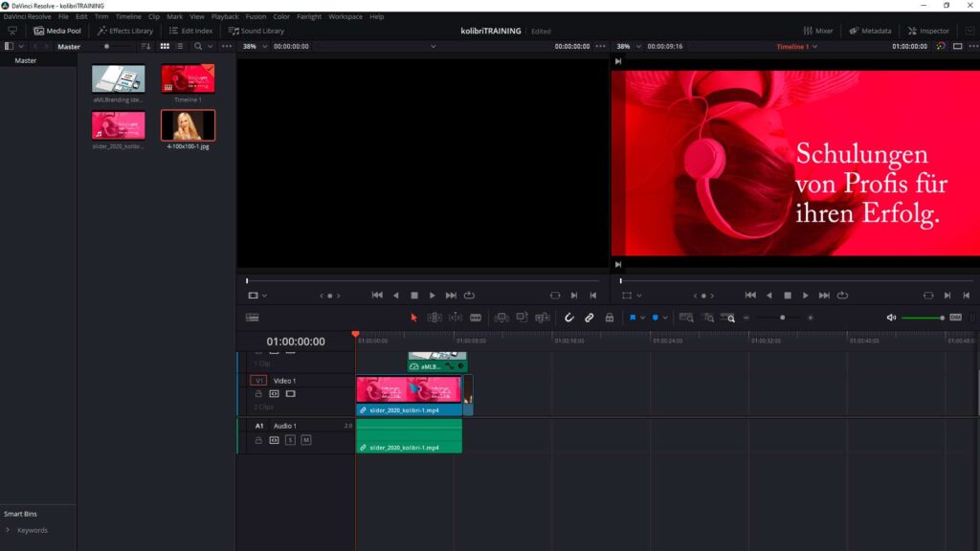Select the slider_2020_kolibri-1.mp4 audio clip

click(x=409, y=436)
